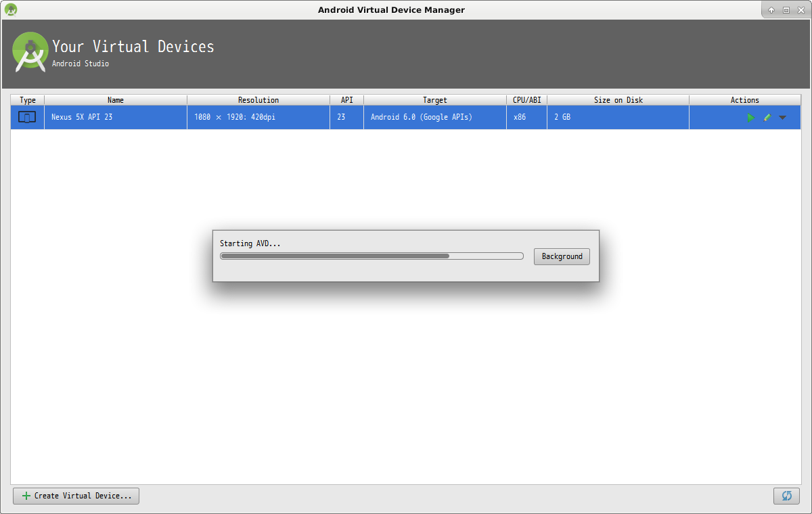This screenshot has width=812, height=514.
Task: Sort devices by the Name column header
Action: point(116,100)
